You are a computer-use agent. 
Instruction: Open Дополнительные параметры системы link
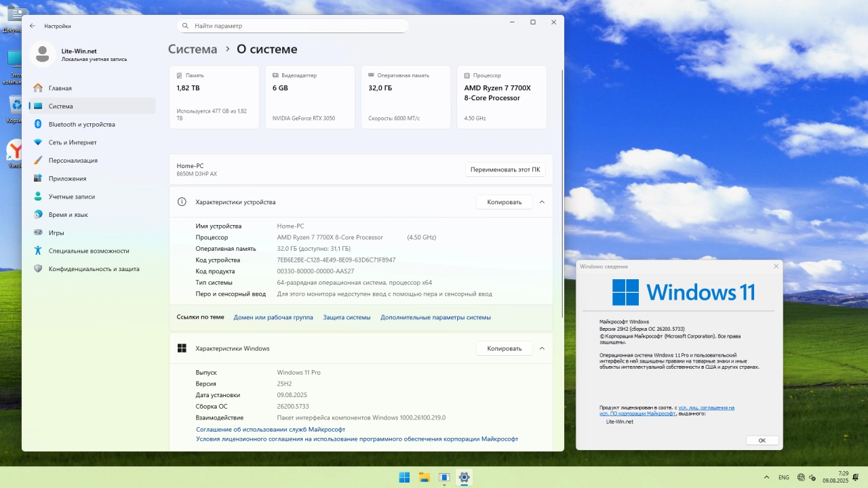point(435,317)
